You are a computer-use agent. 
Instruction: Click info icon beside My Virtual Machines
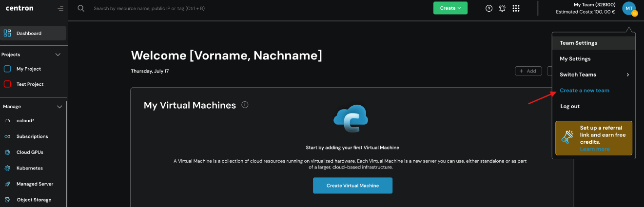click(245, 105)
